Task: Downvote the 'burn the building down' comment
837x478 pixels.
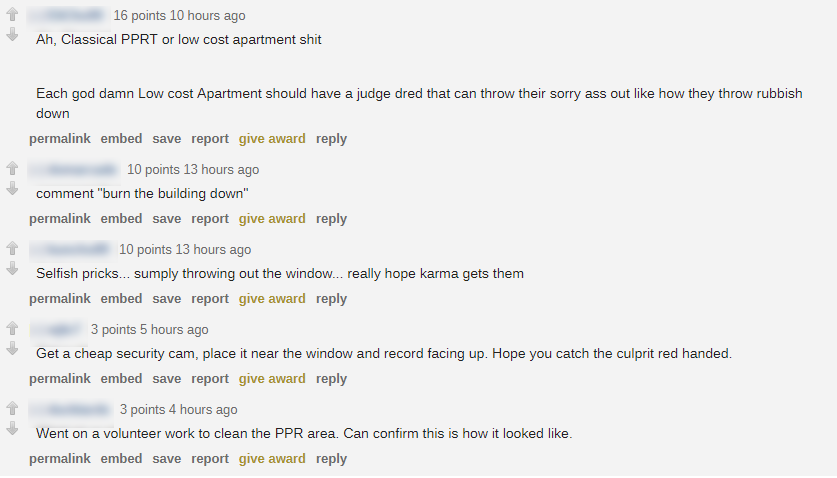Action: point(12,188)
